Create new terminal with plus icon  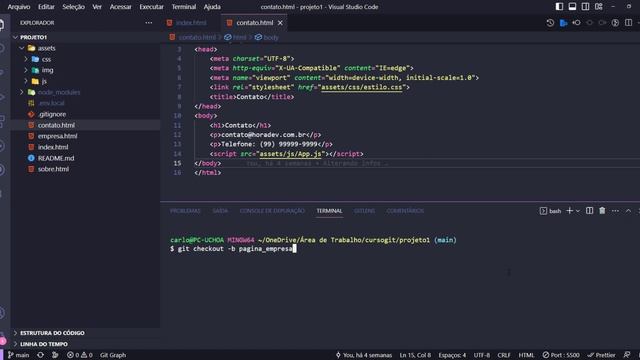point(570,211)
